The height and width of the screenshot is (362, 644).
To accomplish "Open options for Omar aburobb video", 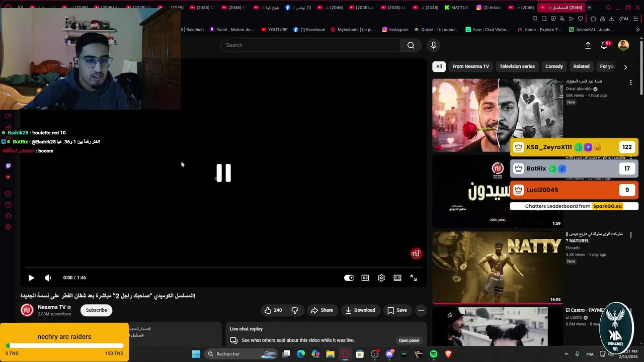I will [631, 82].
